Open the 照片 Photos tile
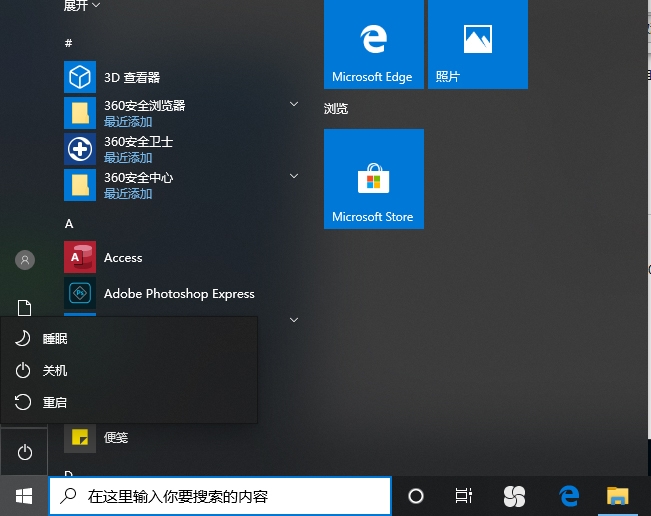This screenshot has width=651, height=516. coord(478,44)
